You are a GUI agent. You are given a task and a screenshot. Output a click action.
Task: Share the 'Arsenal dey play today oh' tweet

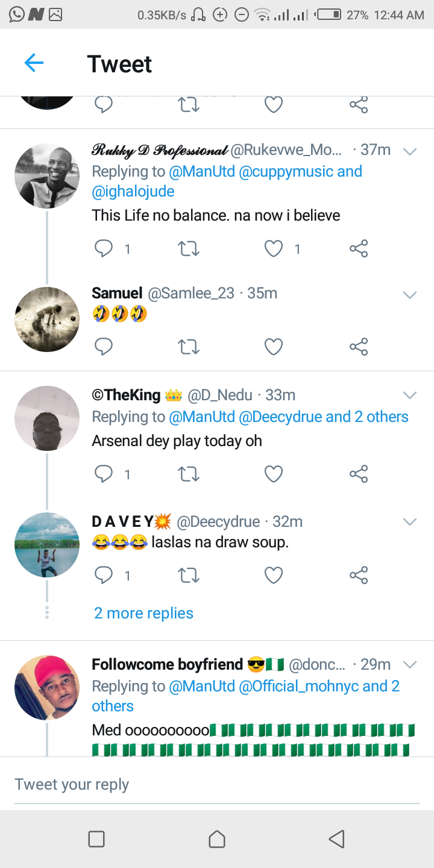click(x=359, y=474)
